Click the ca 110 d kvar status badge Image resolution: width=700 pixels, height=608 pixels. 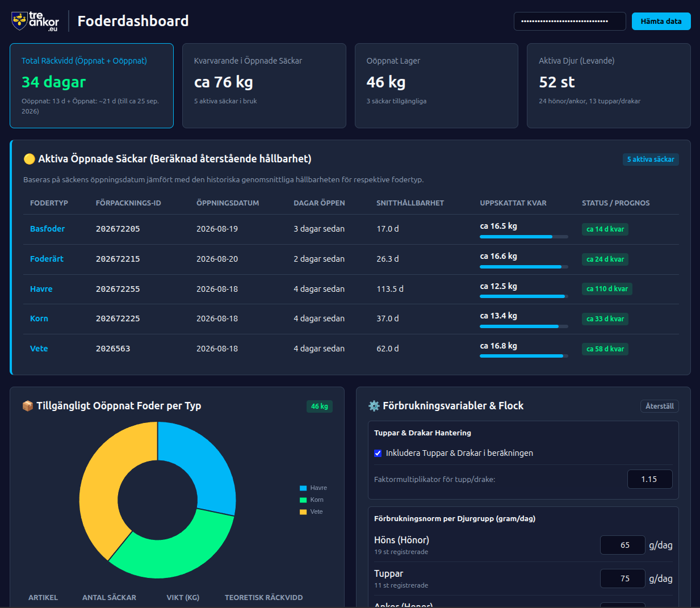[x=607, y=289]
